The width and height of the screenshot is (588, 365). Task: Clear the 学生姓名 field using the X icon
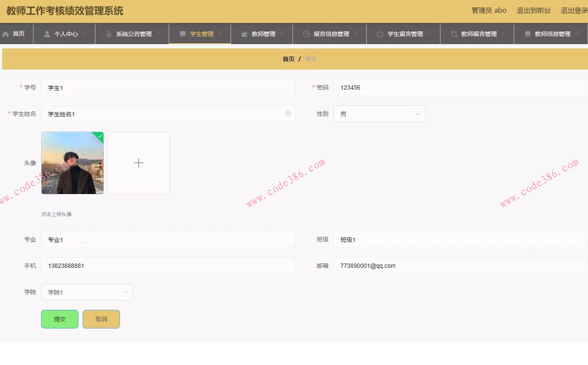(287, 114)
